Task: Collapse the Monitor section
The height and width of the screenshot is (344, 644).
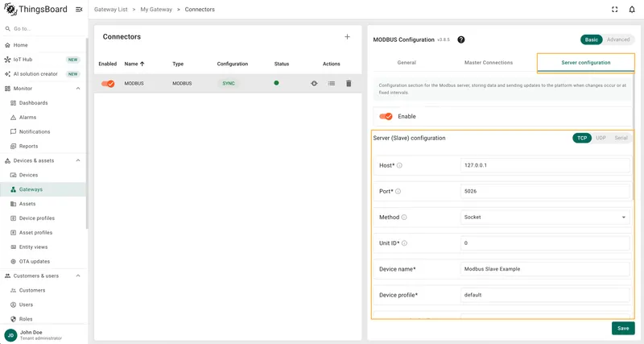Action: 78,89
